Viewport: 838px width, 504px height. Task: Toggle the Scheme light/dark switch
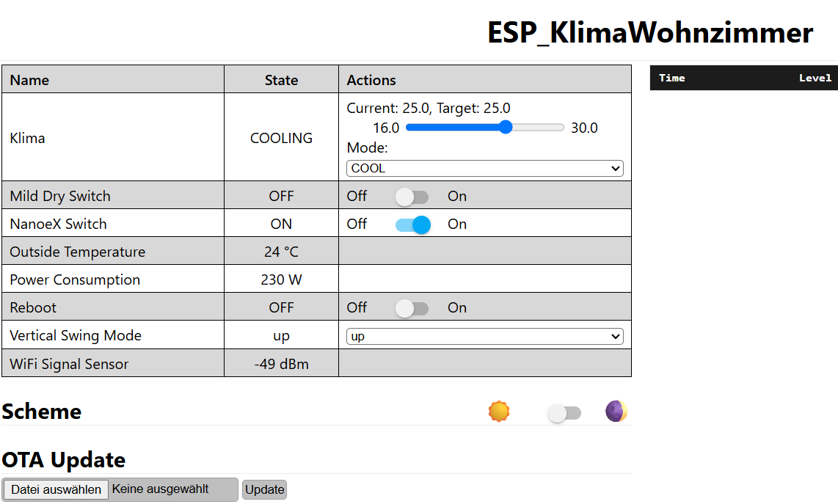564,413
